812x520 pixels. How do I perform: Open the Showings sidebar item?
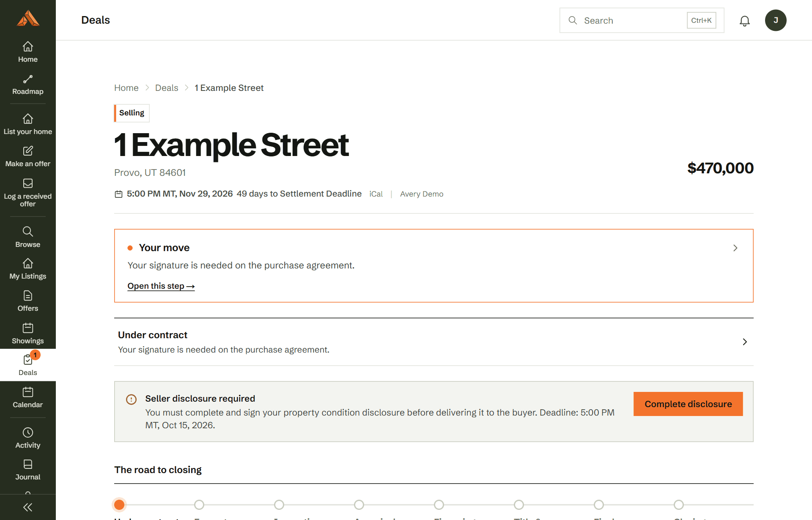pos(28,334)
